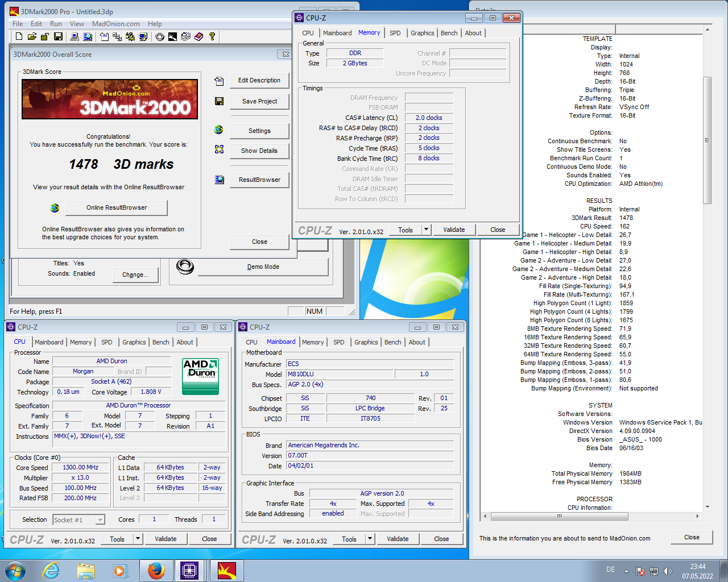
Task: Open the Help menu in 3DMark2000
Action: point(155,24)
